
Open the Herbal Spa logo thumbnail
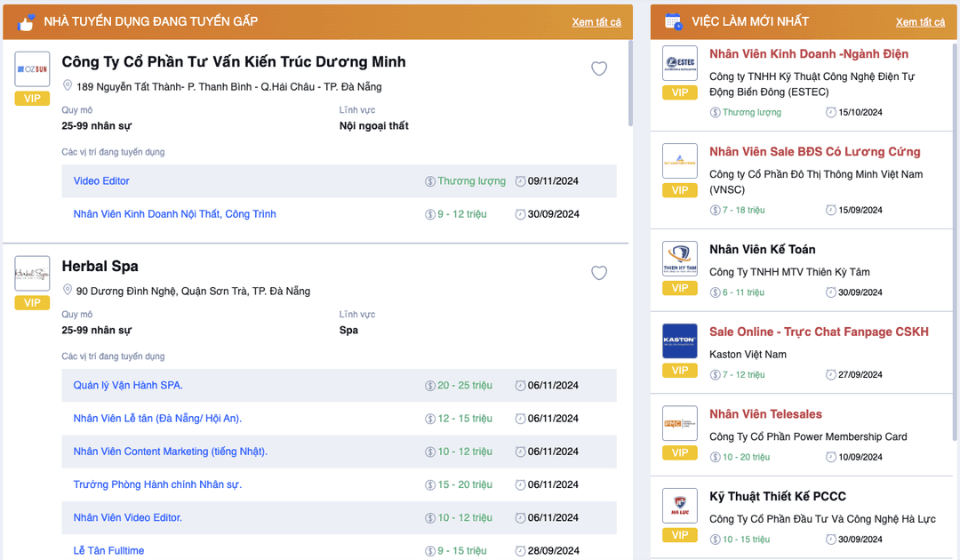pos(32,274)
